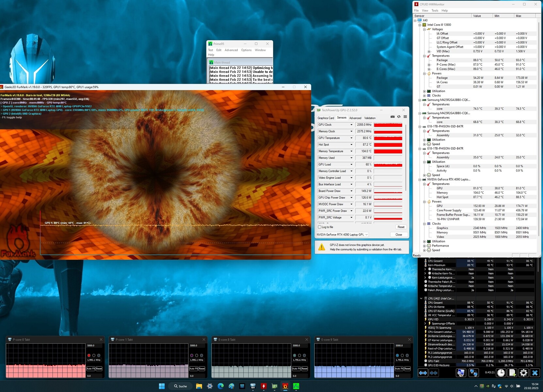This screenshot has height=392, width=543.
Task: Show hidden system tray icons
Action: 476,386
